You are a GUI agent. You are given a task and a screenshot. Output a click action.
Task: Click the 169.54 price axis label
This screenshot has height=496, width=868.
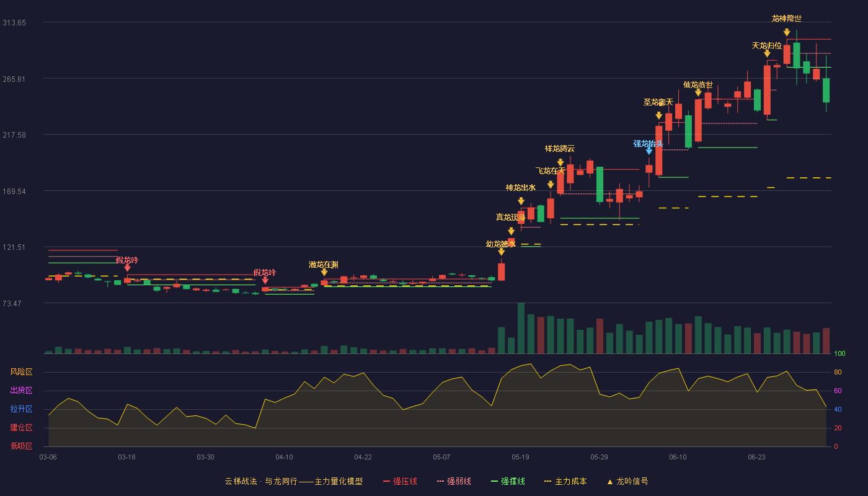point(14,191)
